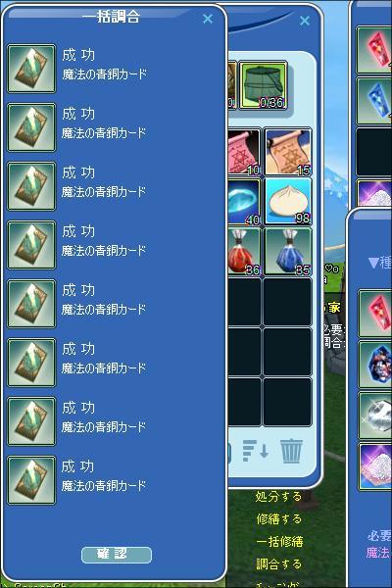Select the blue pouch item with count 35
Image resolution: width=392 pixels, height=588 pixels.
pyautogui.click(x=288, y=252)
